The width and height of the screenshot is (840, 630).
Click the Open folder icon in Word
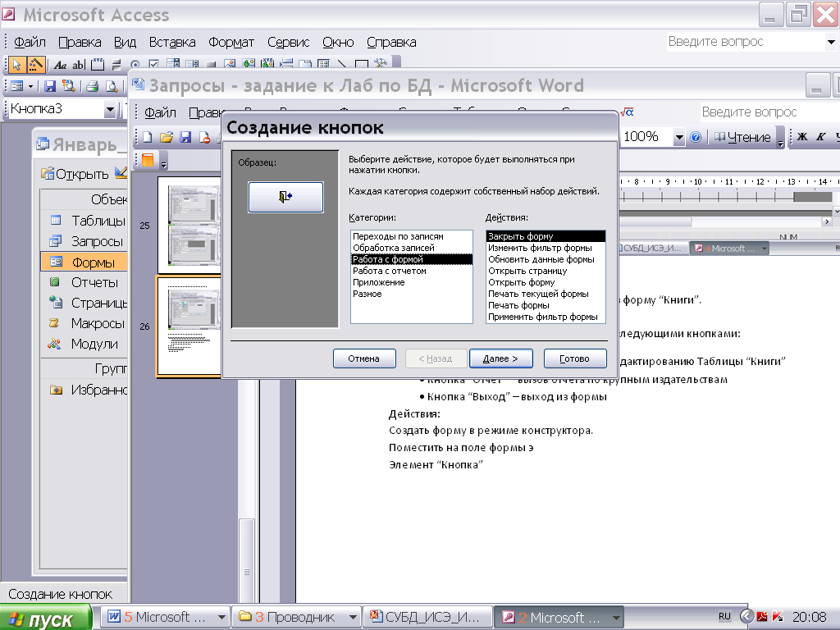167,137
